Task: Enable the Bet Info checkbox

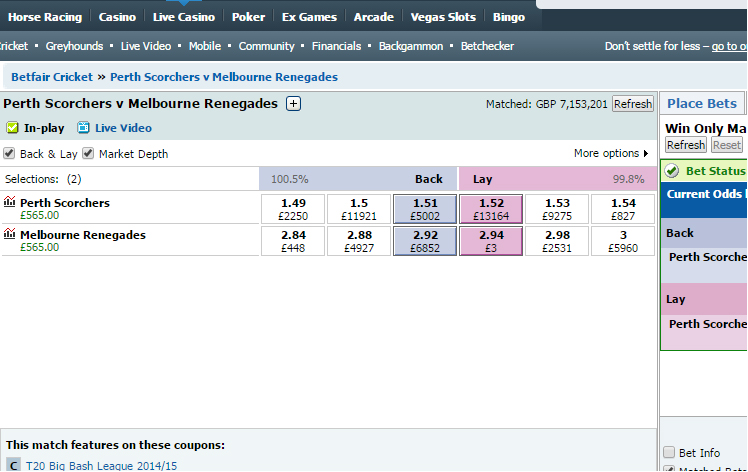Action: 669,452
